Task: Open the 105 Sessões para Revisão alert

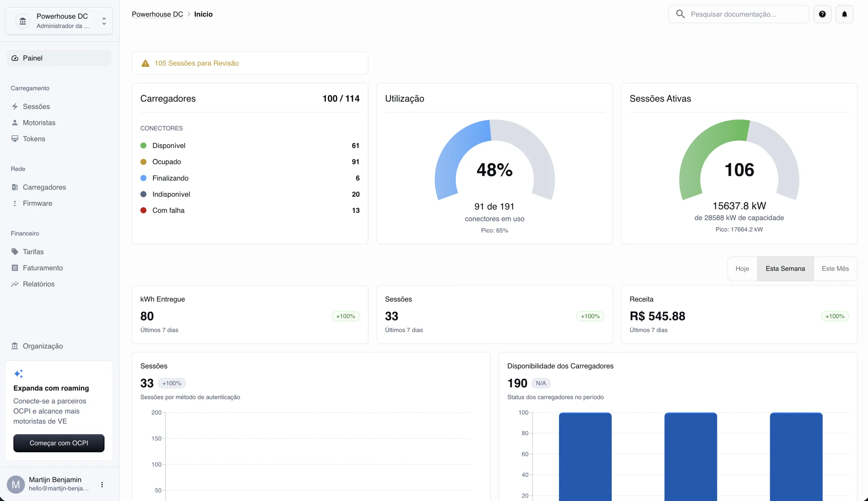Action: coord(196,63)
